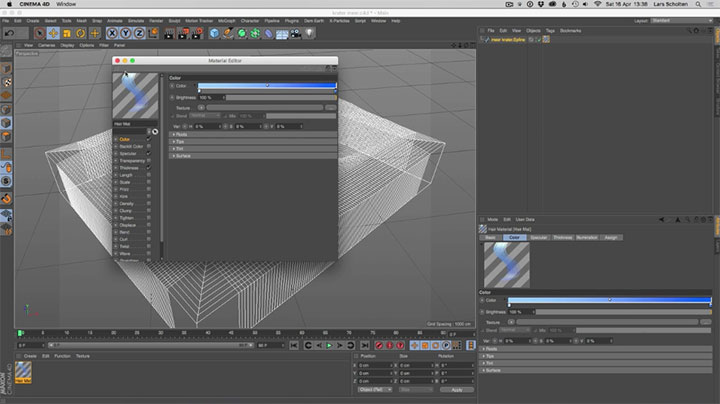The image size is (720, 404).
Task: Select Bend channel in Material Editor
Action: click(124, 232)
